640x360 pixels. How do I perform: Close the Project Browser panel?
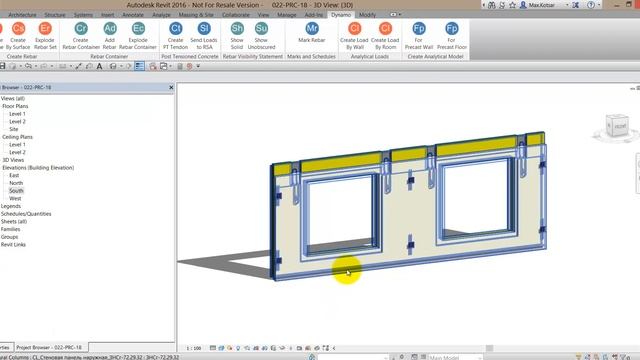click(x=171, y=87)
